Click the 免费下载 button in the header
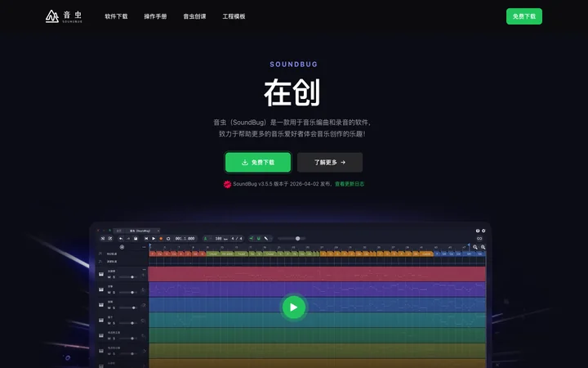This screenshot has width=588, height=368. click(x=523, y=16)
